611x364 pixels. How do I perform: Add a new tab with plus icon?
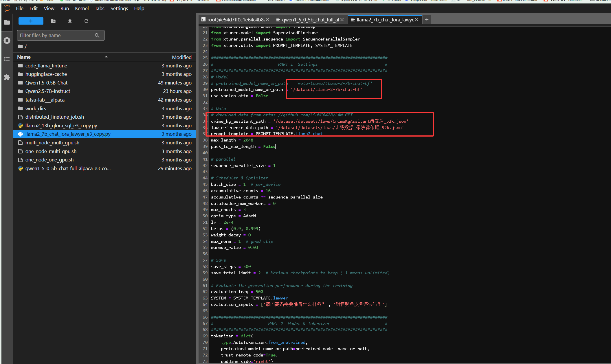[427, 20]
